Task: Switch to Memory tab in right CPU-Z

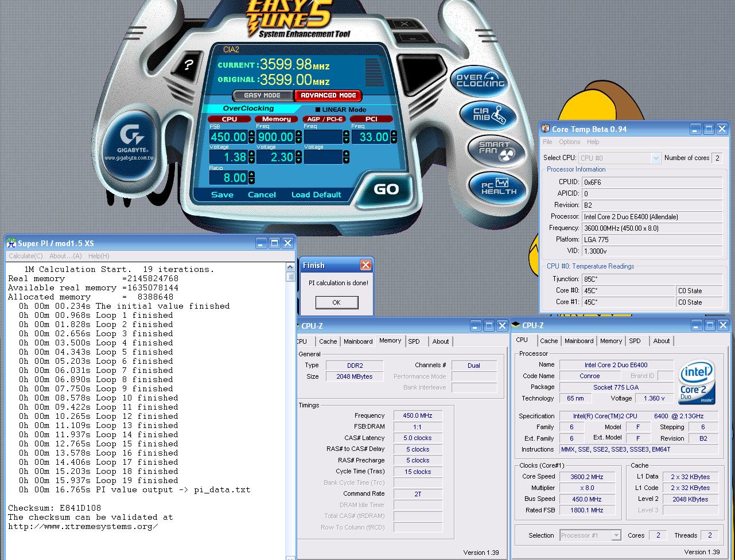Action: tap(611, 341)
